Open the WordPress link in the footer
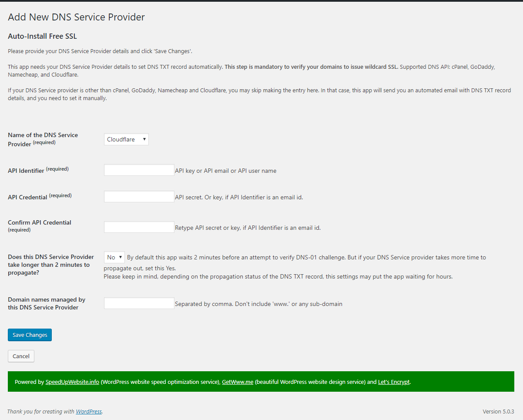 tap(89, 411)
